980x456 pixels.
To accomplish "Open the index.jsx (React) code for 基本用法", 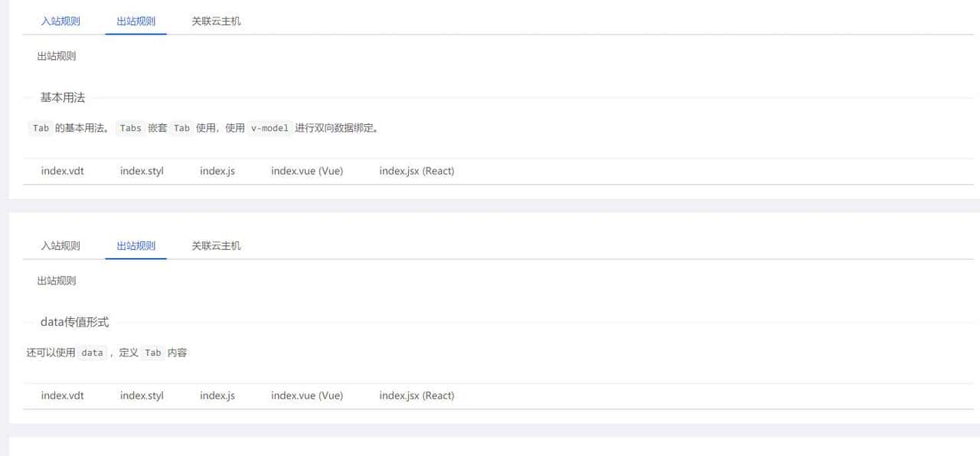I will (416, 170).
